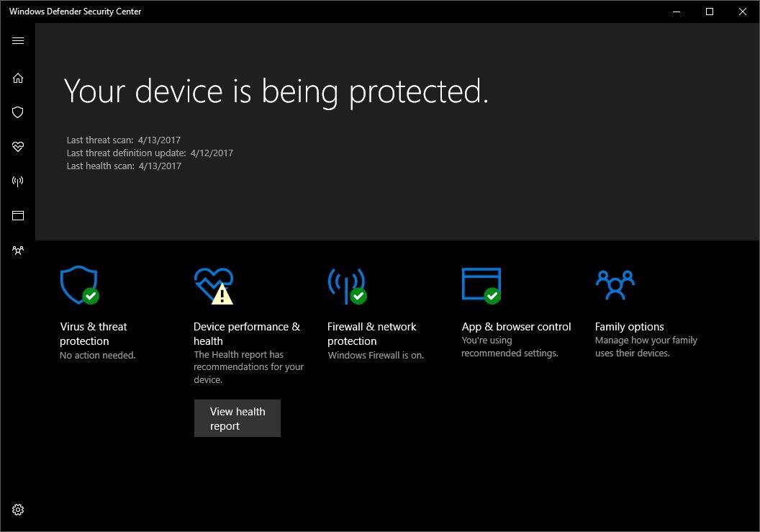Expand the navigation pane with the hamburger icon
760x532 pixels.
pos(18,41)
